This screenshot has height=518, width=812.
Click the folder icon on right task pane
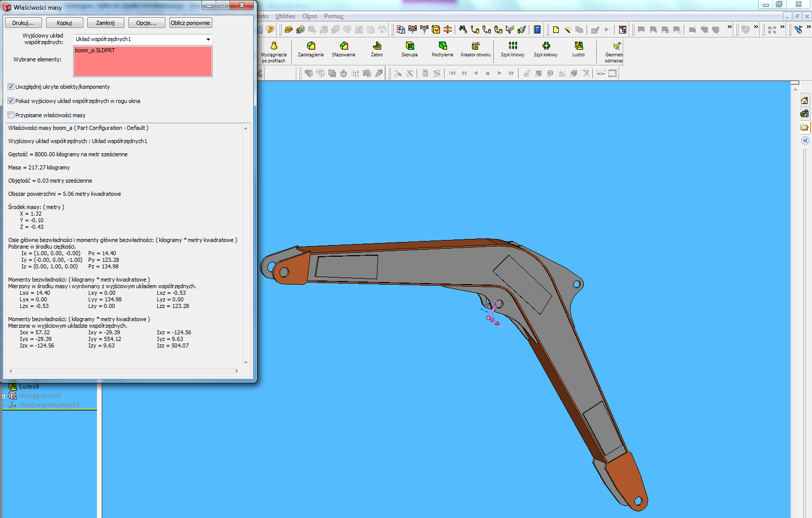pos(804,127)
